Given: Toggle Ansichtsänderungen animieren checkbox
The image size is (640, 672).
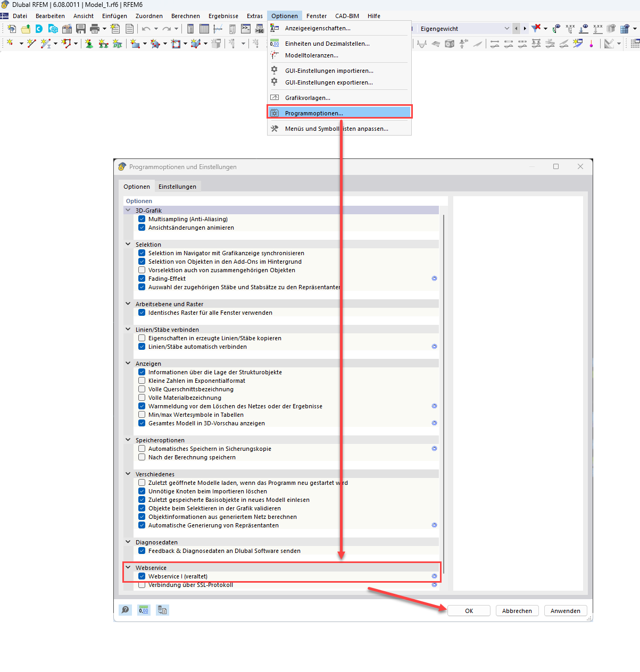Looking at the screenshot, I should coord(142,228).
